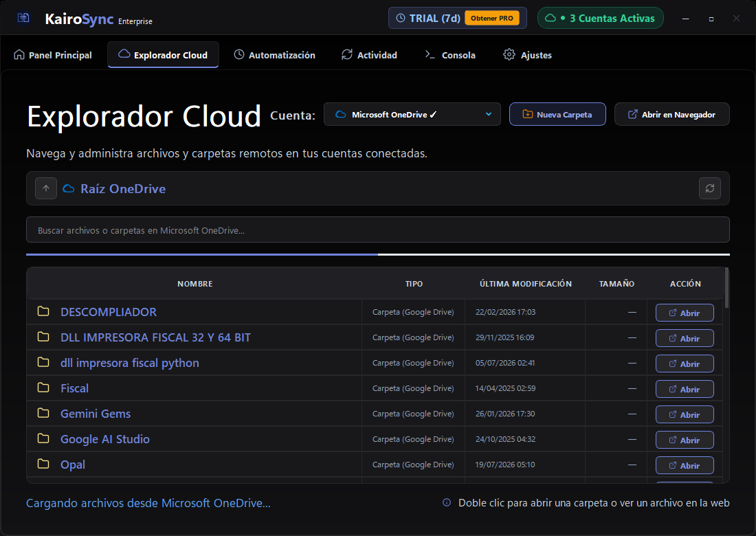Click the Raíz OneDrive breadcrumb
This screenshot has width=756, height=536.
pyautogui.click(x=123, y=188)
